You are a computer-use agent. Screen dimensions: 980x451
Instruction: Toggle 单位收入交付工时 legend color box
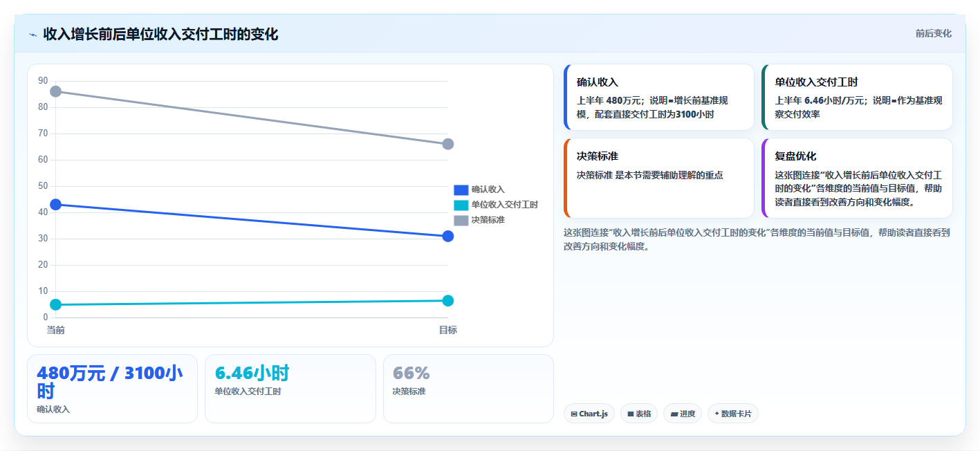[461, 205]
